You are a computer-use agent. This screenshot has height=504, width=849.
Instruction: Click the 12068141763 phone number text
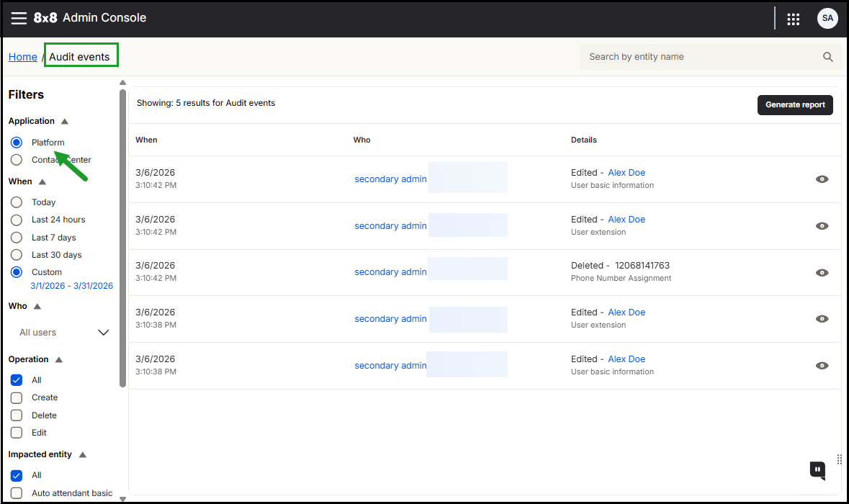tap(642, 265)
